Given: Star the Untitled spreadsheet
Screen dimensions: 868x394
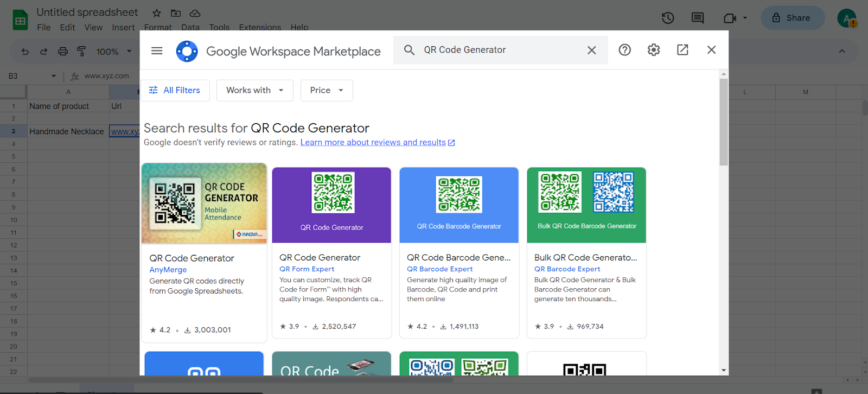Looking at the screenshot, I should (157, 13).
